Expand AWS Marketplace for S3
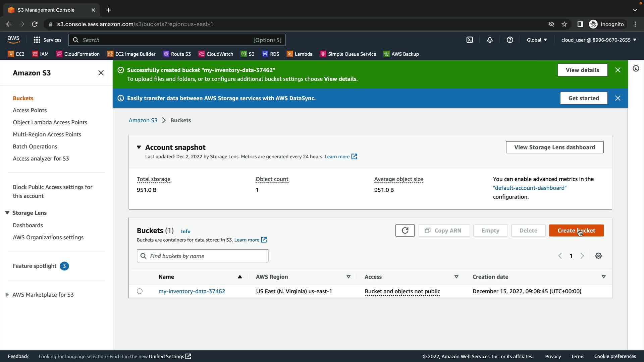 click(7, 295)
